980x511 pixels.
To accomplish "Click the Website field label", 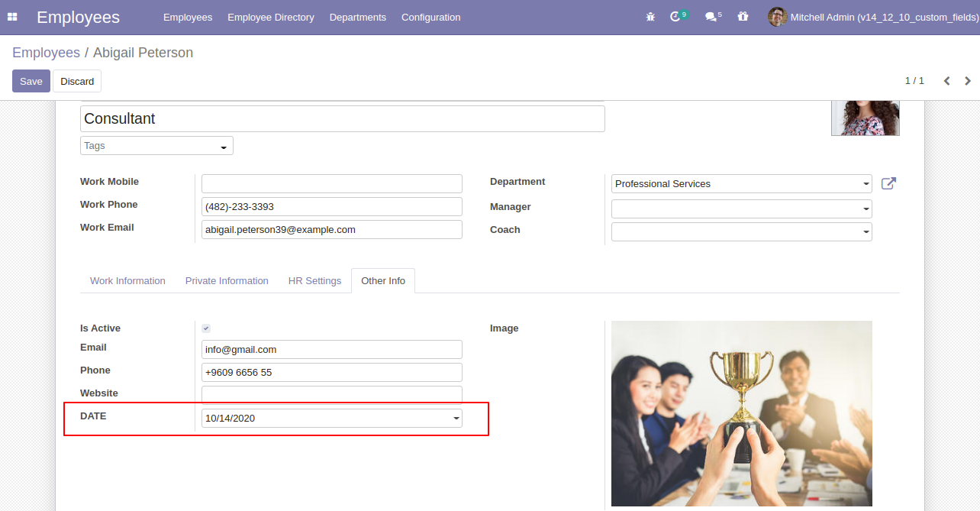I will pyautogui.click(x=99, y=393).
